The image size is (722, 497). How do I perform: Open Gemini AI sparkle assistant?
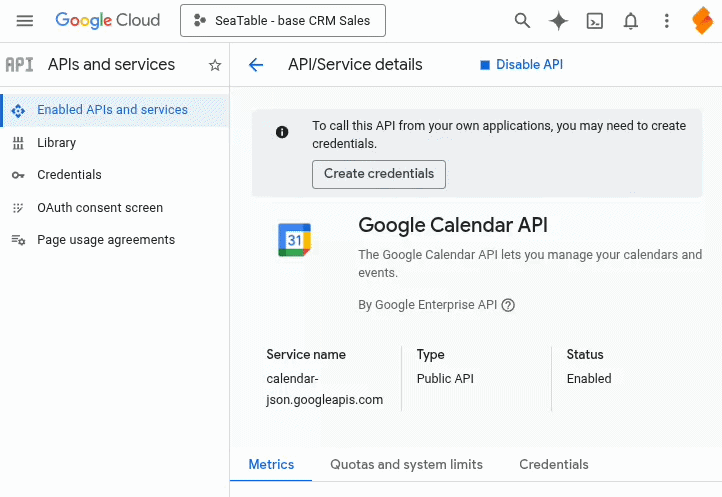(558, 21)
